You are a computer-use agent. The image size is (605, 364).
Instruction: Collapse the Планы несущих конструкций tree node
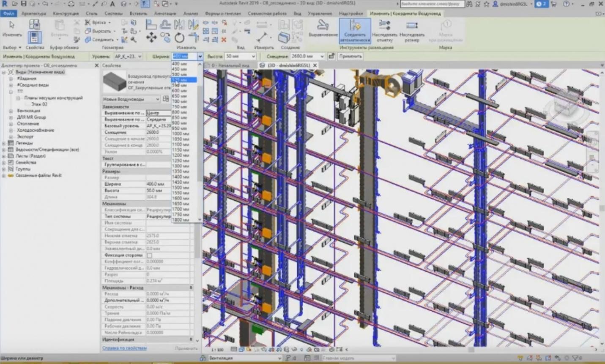[x=18, y=98]
